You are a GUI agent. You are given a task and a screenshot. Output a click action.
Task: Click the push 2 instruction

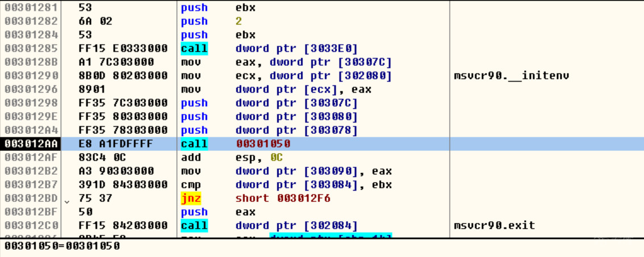point(211,22)
